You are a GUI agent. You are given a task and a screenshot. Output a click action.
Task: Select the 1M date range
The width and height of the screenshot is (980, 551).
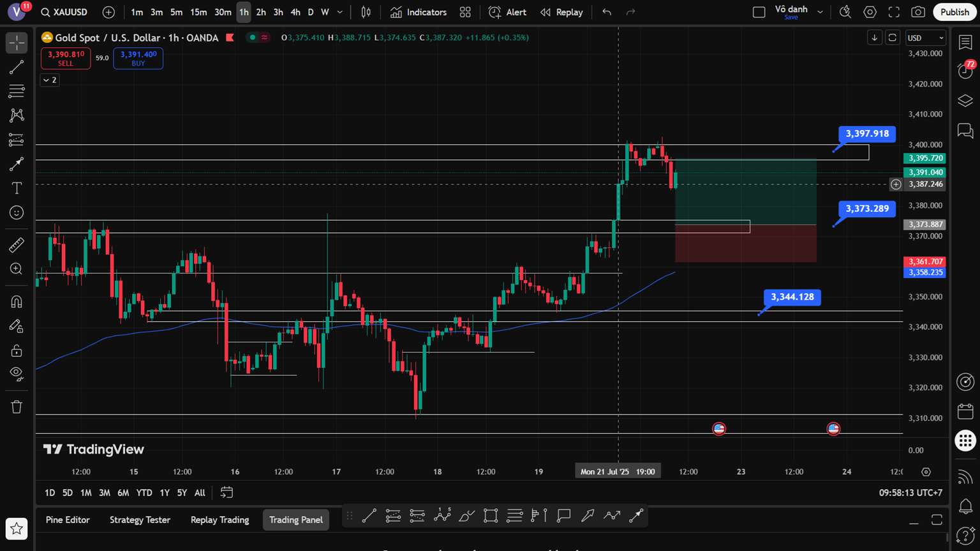click(85, 492)
